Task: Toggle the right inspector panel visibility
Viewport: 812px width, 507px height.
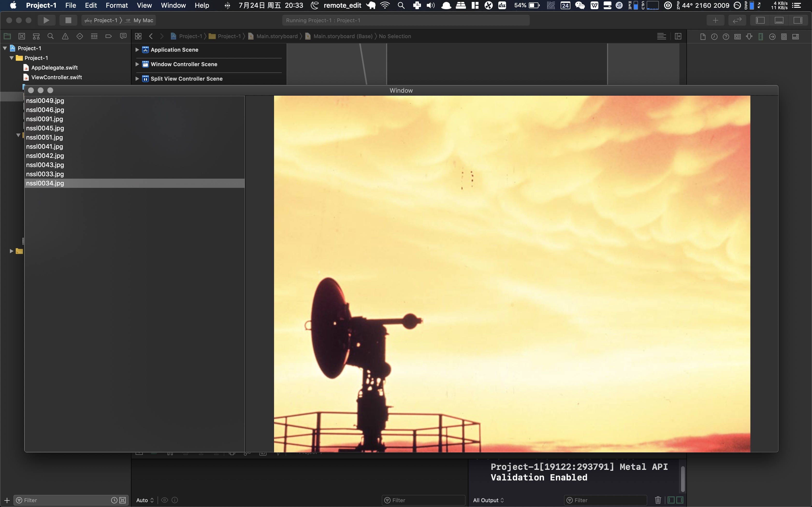Action: click(x=798, y=20)
